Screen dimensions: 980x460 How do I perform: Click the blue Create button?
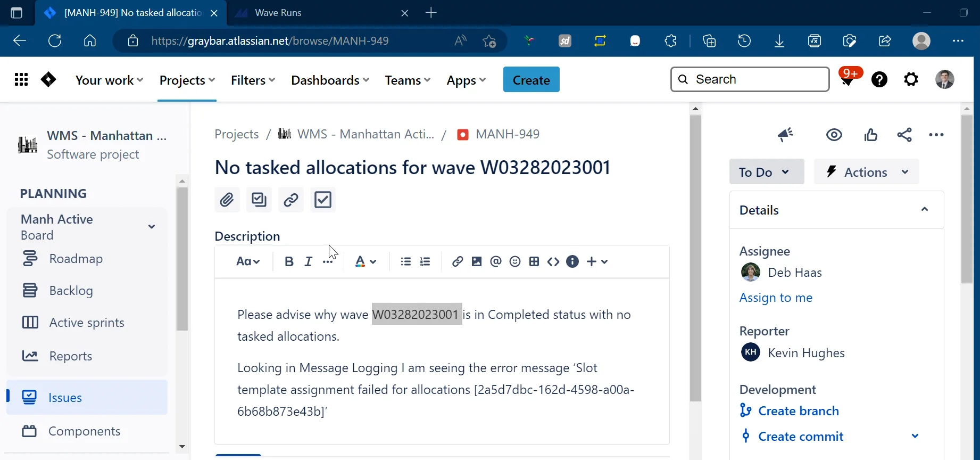531,80
